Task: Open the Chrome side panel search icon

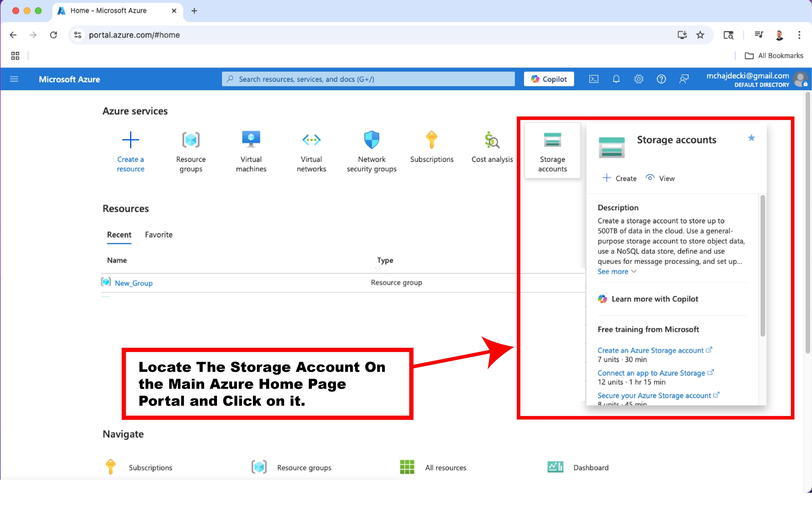Action: coord(728,35)
